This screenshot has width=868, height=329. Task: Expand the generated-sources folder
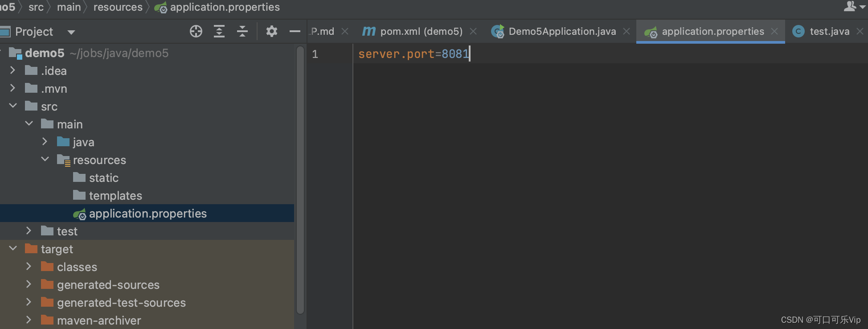(x=29, y=284)
